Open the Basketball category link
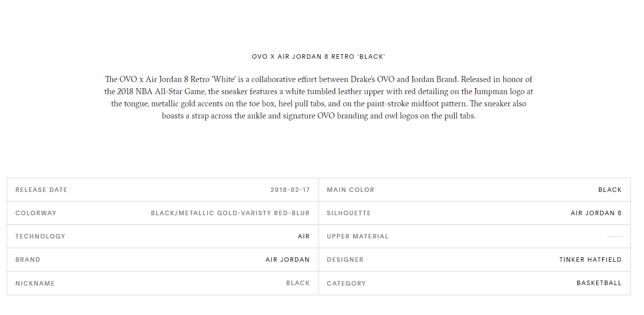The width and height of the screenshot is (644, 315). tap(599, 283)
